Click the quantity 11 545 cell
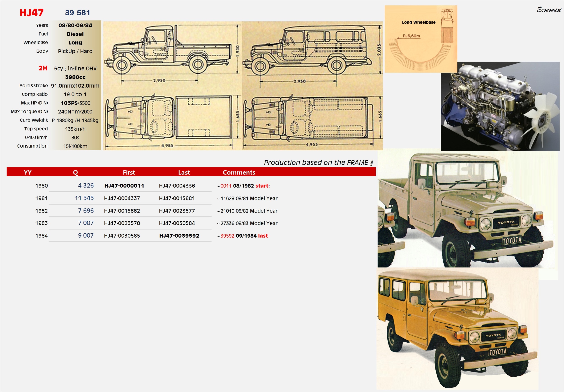 (x=84, y=198)
